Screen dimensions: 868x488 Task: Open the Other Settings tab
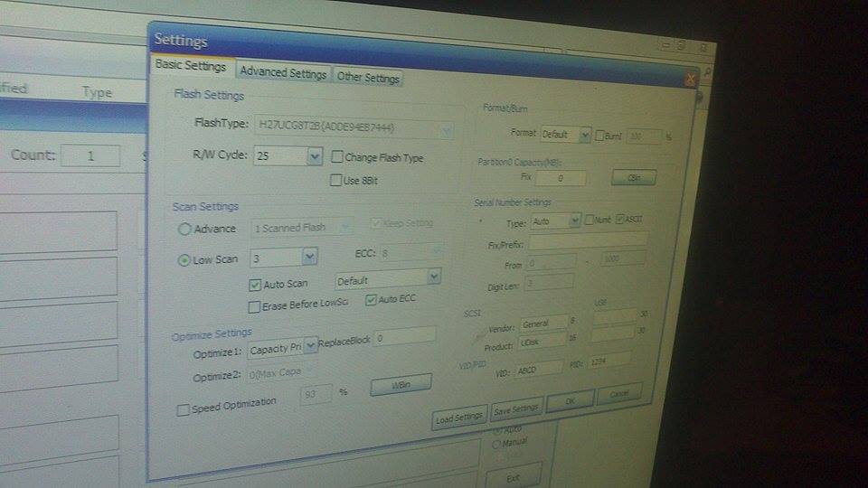pyautogui.click(x=368, y=78)
